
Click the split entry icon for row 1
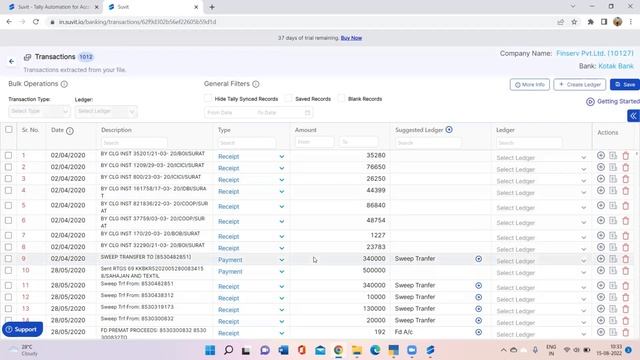[x=613, y=156]
